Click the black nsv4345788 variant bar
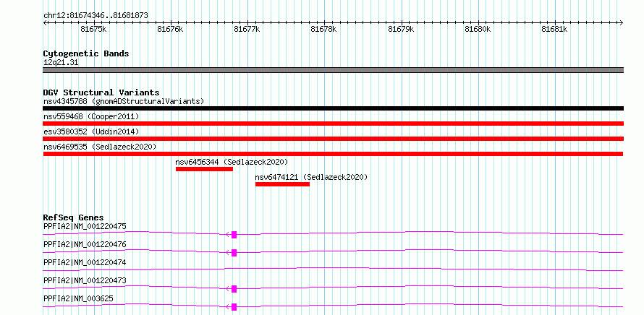The width and height of the screenshot is (644, 315). click(x=333, y=108)
